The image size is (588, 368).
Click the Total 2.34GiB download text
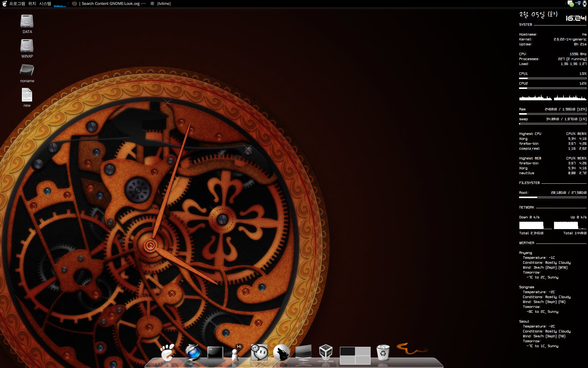pyautogui.click(x=531, y=233)
